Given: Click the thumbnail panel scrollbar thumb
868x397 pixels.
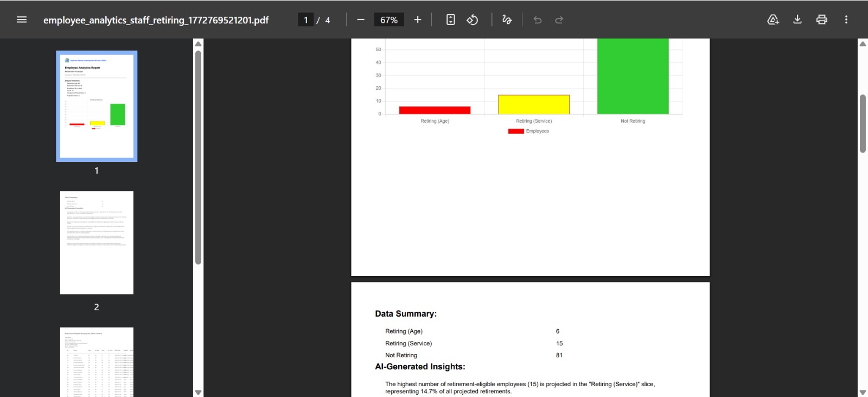Looking at the screenshot, I should 198,157.
